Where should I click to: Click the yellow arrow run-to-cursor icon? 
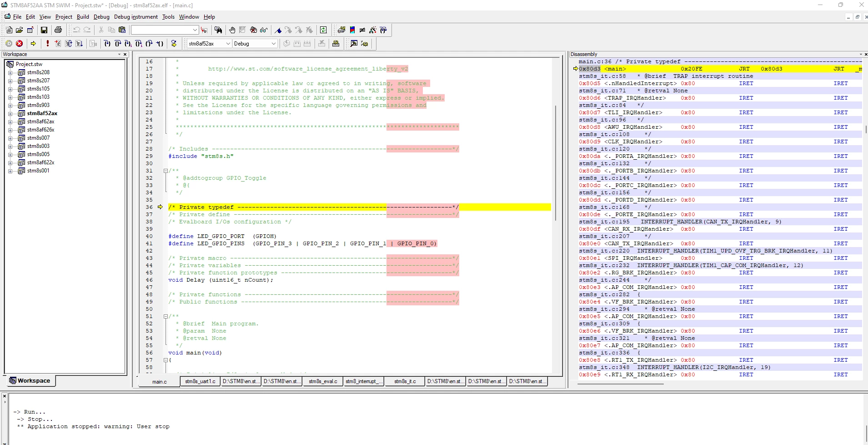tap(33, 44)
